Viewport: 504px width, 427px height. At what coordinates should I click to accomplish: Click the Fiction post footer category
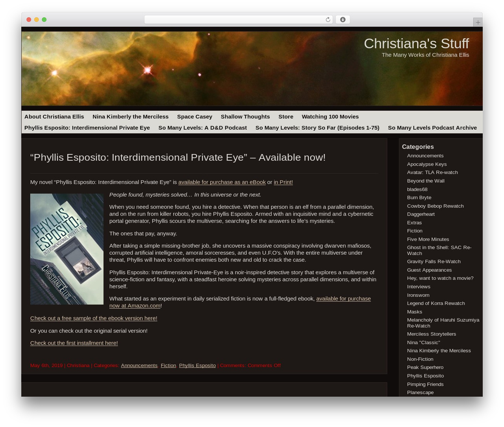[x=168, y=366]
